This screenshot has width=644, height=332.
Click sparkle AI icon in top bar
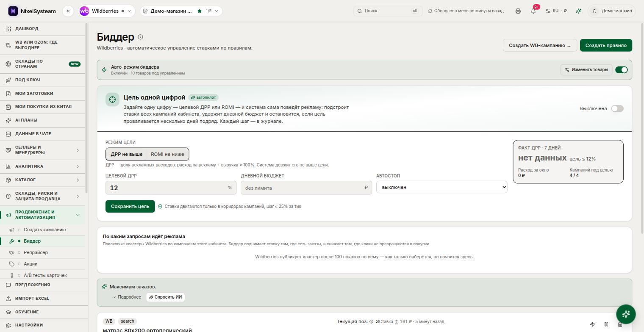579,11
